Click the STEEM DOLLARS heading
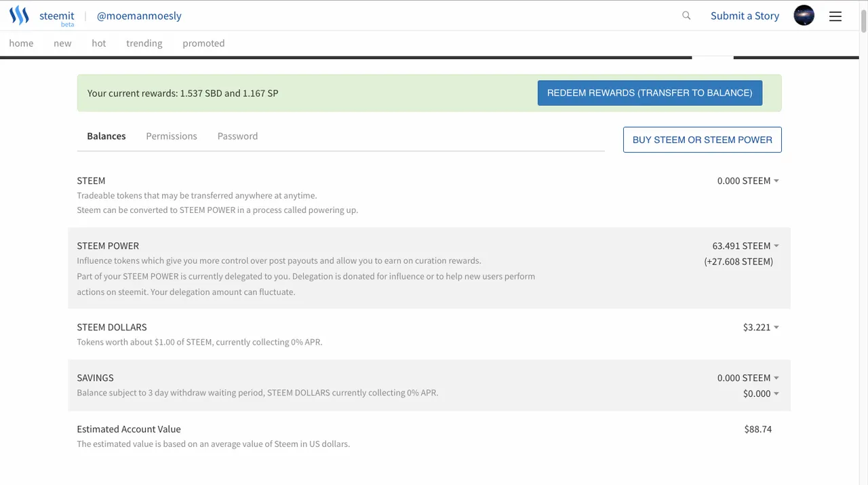 tap(112, 327)
